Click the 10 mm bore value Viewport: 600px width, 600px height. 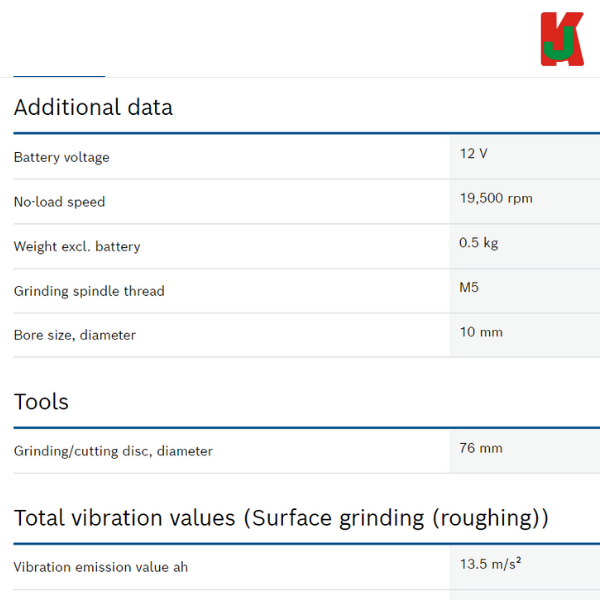click(x=481, y=332)
